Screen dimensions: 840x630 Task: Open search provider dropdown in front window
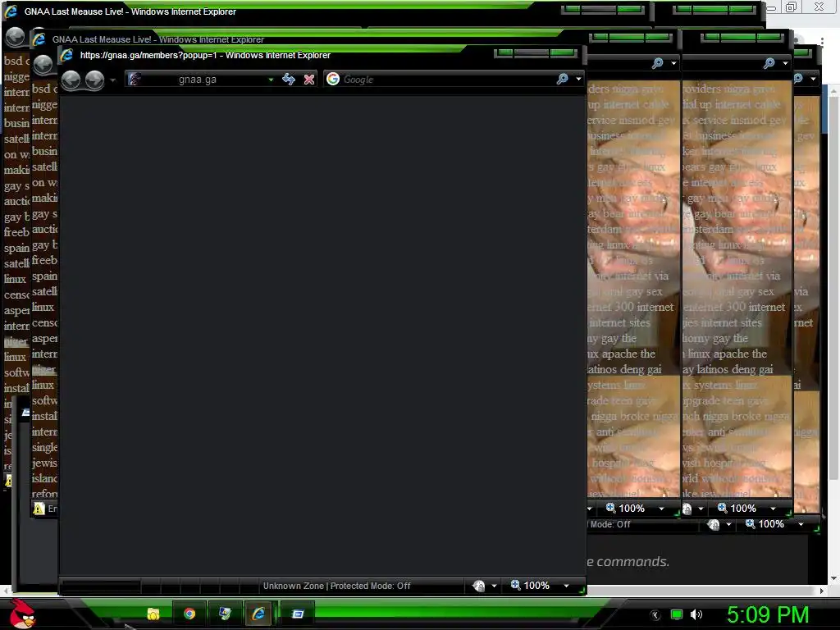578,79
